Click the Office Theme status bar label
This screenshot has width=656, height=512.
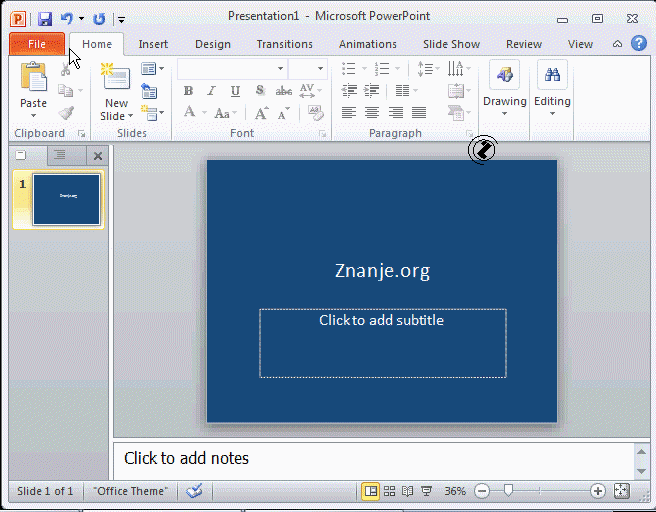coord(131,491)
